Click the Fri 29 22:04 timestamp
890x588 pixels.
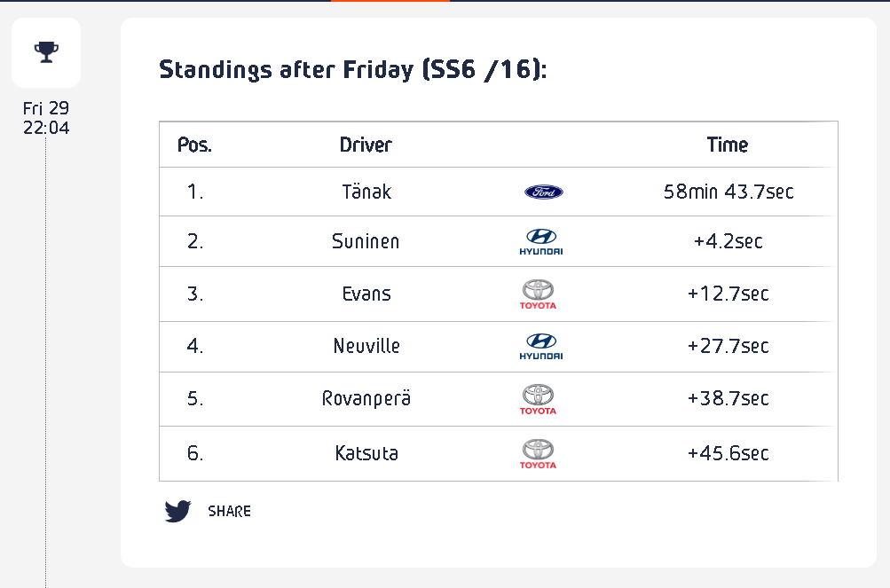click(x=46, y=118)
